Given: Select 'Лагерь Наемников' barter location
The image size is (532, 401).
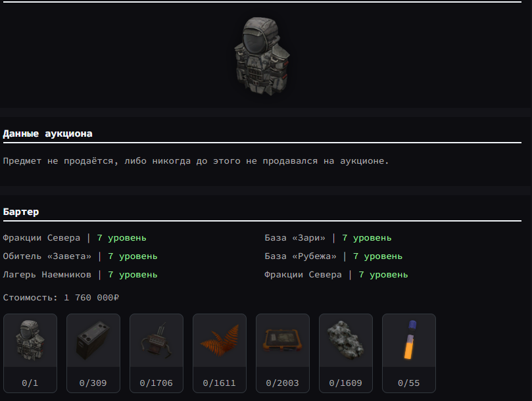Looking at the screenshot, I should 47,275.
